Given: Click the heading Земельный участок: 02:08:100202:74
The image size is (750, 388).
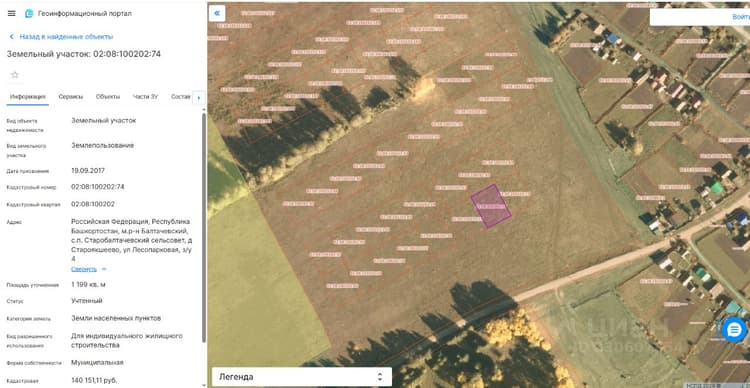Looking at the screenshot, I should 84,54.
